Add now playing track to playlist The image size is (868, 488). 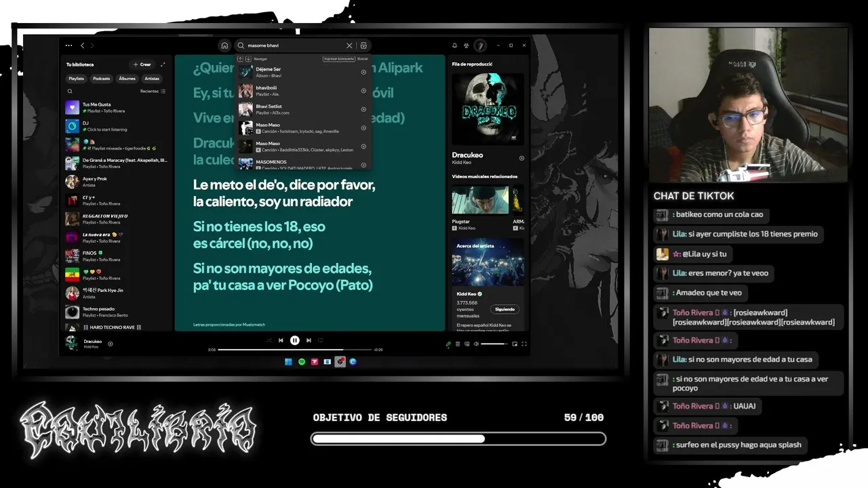click(x=111, y=344)
